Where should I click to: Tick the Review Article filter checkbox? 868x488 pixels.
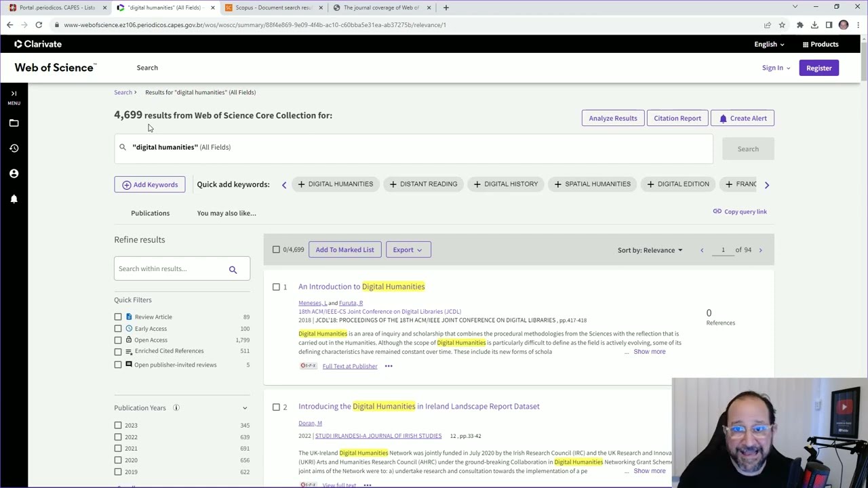tap(118, 317)
